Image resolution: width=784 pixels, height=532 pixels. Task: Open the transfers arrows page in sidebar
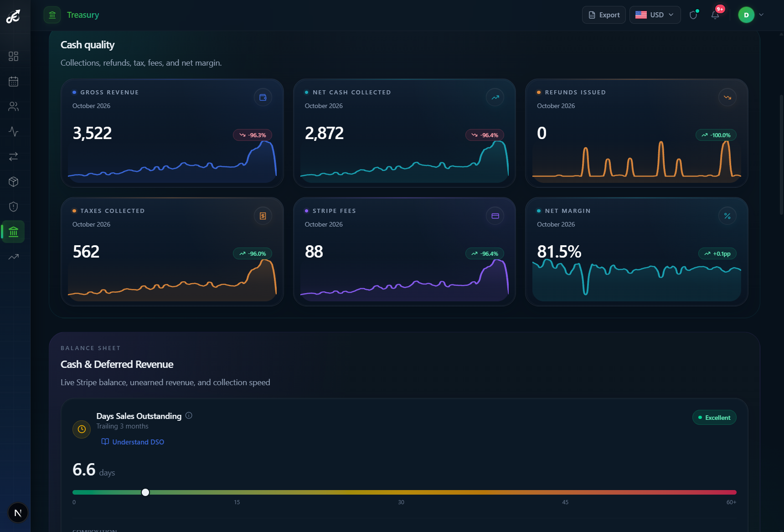(x=14, y=156)
